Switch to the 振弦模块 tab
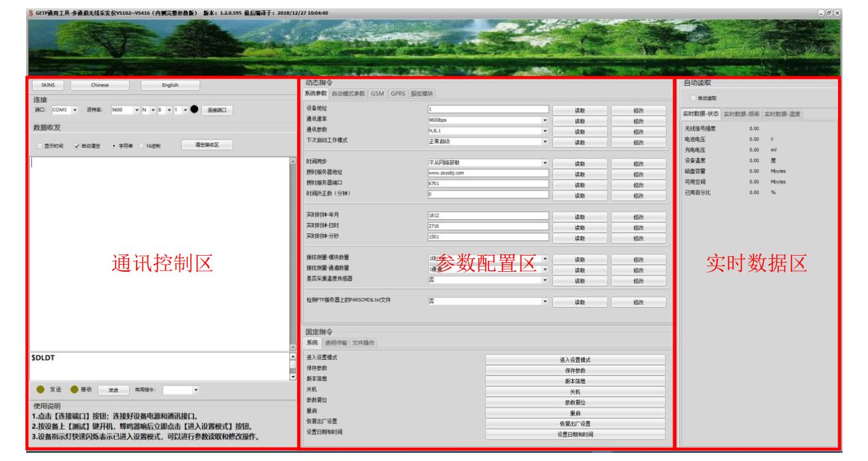The image size is (868, 461). (422, 93)
